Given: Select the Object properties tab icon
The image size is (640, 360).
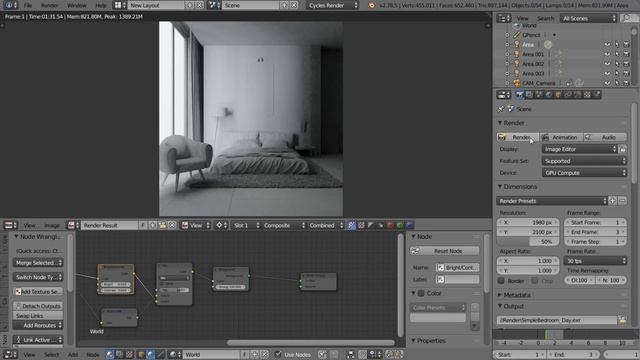Looking at the screenshot, I should point(558,95).
